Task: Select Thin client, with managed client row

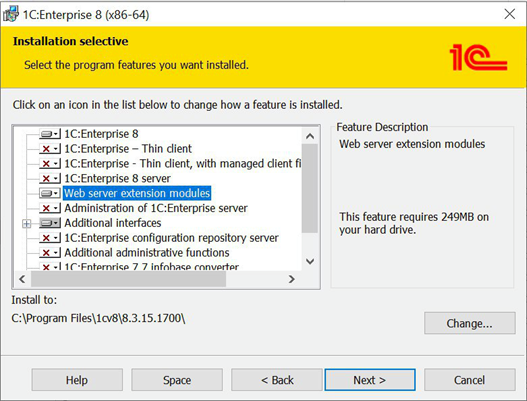Action: pos(183,163)
